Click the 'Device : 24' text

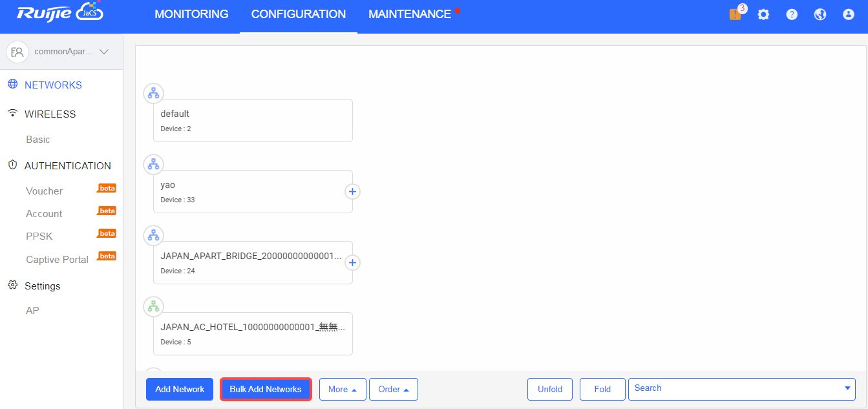click(178, 271)
